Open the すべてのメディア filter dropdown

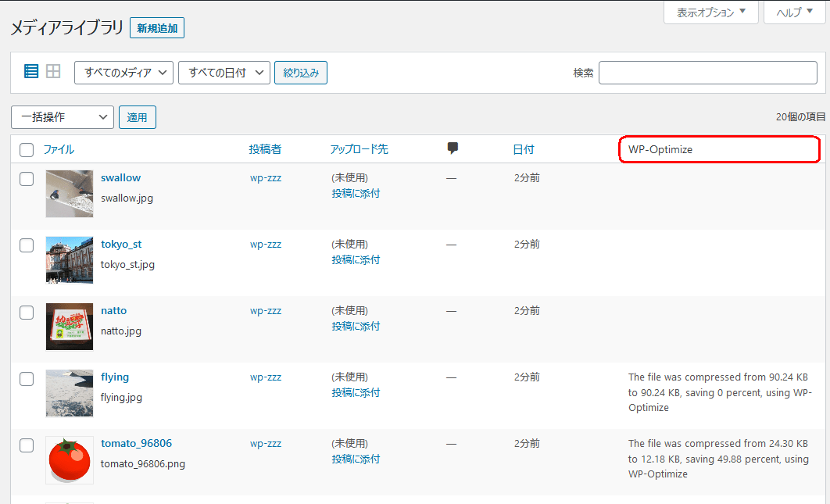123,73
